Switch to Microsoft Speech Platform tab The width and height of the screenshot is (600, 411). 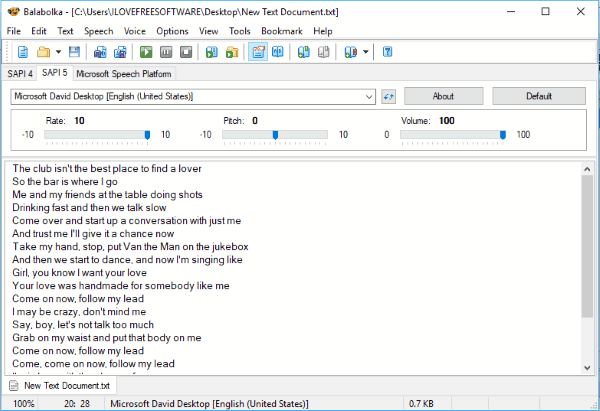pyautogui.click(x=124, y=73)
